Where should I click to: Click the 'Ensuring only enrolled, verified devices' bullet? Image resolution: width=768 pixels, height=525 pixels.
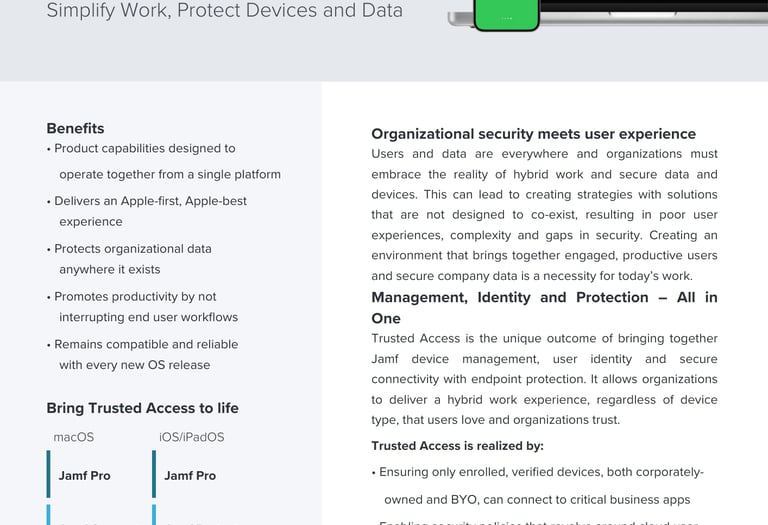(540, 472)
